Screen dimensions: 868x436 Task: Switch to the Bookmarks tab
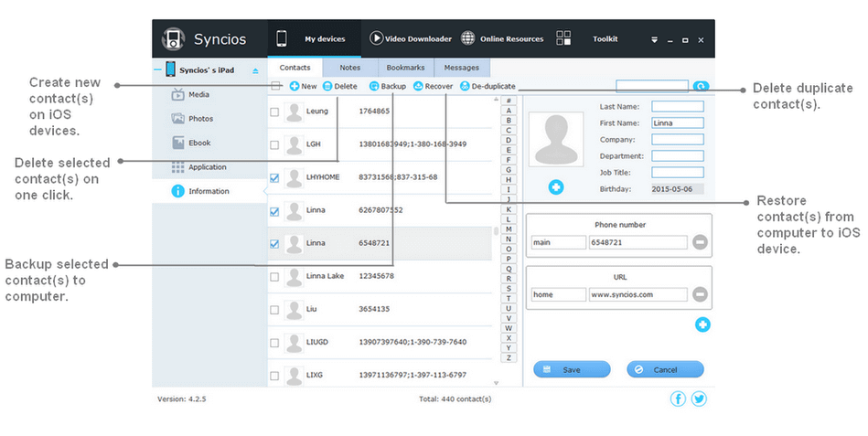pos(406,68)
